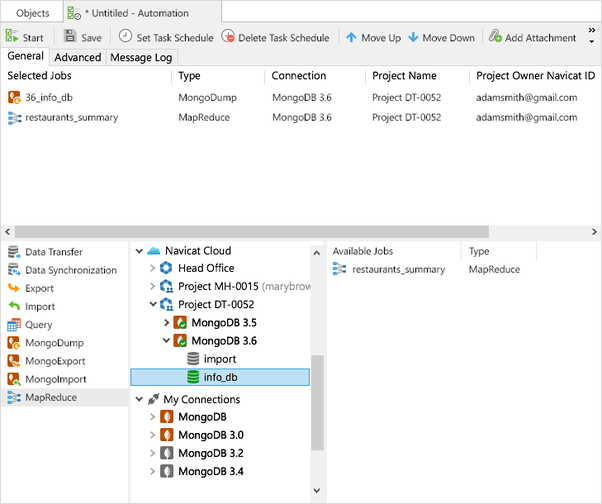Expand the MongoDB 3.0 connection
Screen dimensions: 602x504
pyautogui.click(x=152, y=435)
